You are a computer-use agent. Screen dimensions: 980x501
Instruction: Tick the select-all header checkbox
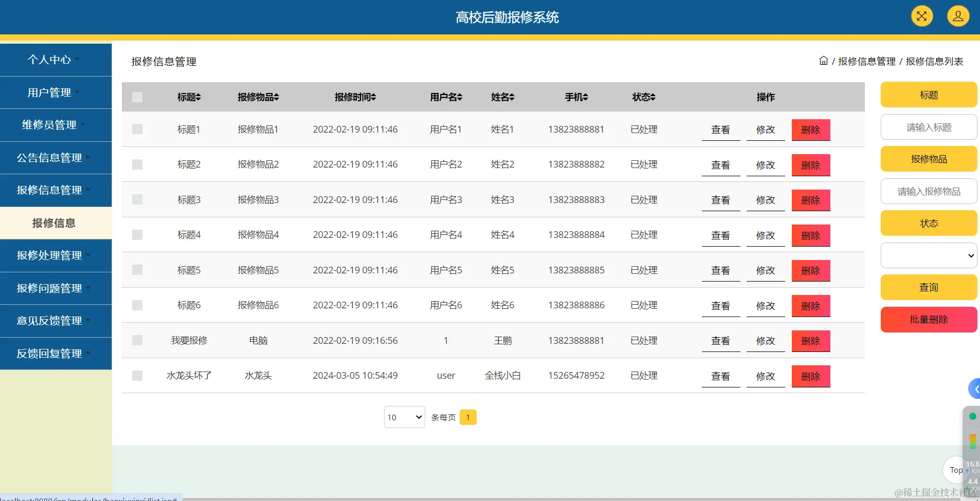tap(137, 97)
